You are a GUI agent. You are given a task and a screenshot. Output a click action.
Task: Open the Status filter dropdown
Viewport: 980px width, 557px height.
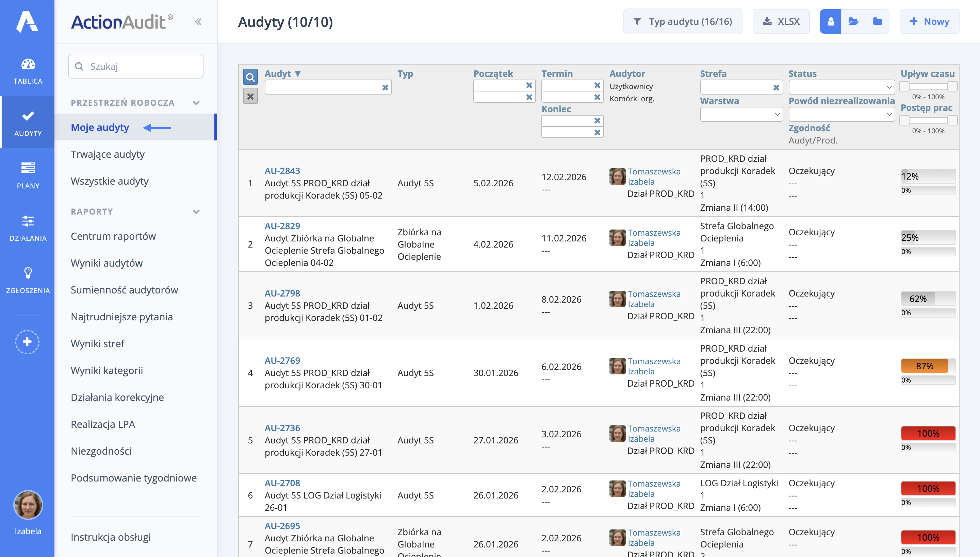click(841, 87)
